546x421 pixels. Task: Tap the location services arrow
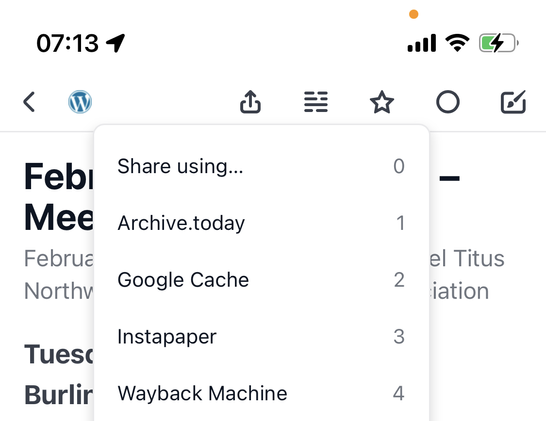coord(116,43)
